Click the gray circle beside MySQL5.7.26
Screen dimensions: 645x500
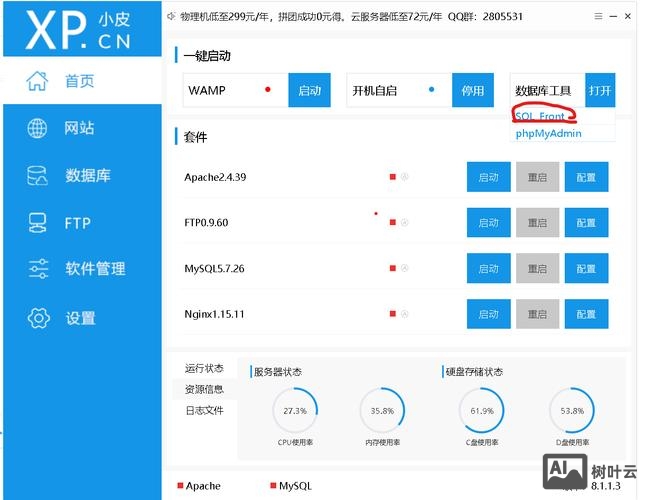click(404, 268)
